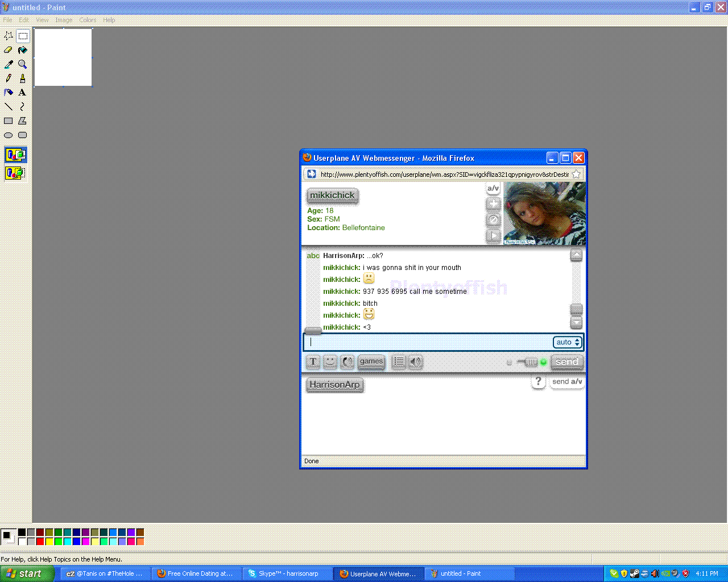Click the speaker volume icon in messenger
Image resolution: width=728 pixels, height=582 pixels.
[416, 361]
